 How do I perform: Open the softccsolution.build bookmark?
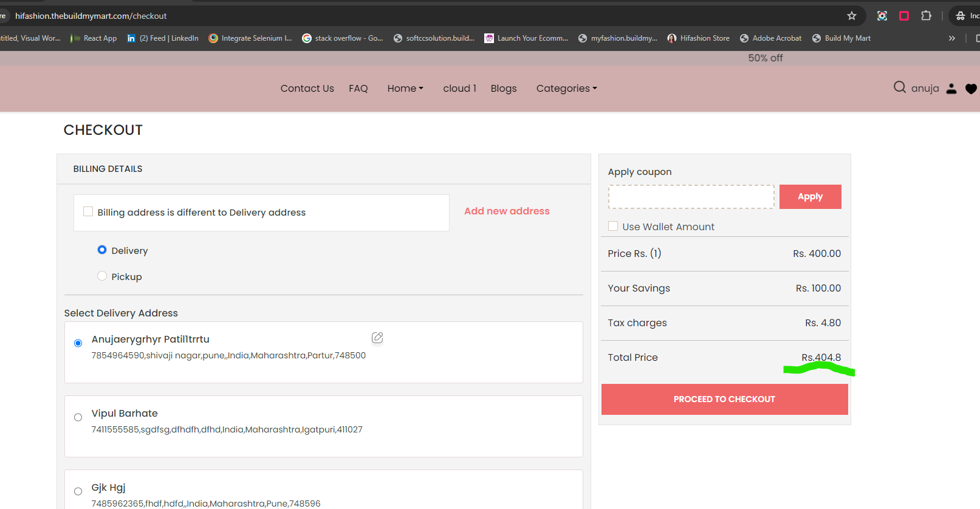(434, 38)
